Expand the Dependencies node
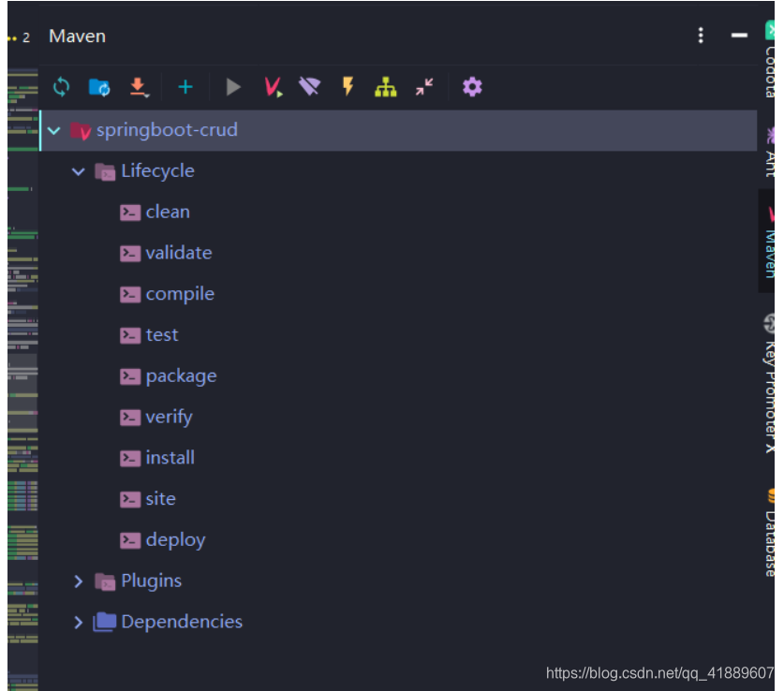The image size is (784, 691). (78, 622)
